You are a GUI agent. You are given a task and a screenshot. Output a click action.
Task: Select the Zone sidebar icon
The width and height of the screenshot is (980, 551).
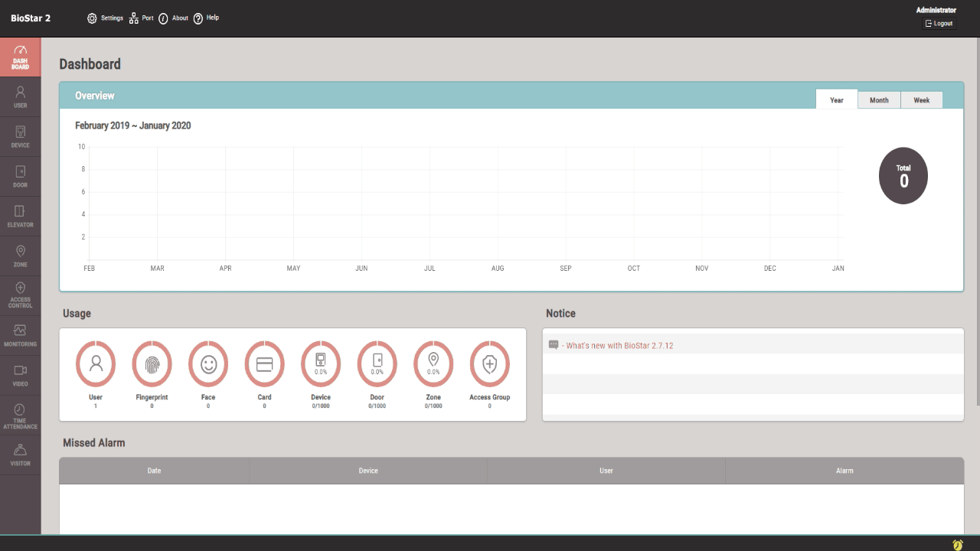21,256
